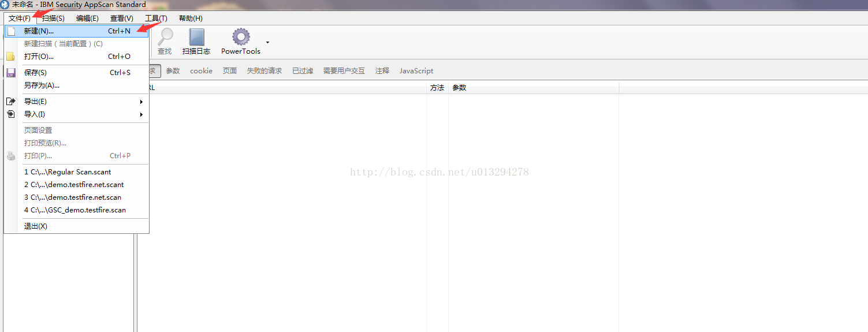Click the new document icon beside 新建(N)

click(11, 31)
